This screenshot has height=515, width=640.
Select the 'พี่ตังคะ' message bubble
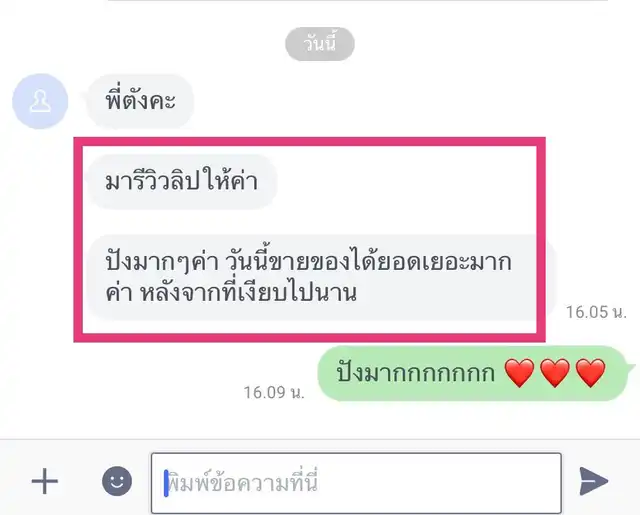pos(140,101)
